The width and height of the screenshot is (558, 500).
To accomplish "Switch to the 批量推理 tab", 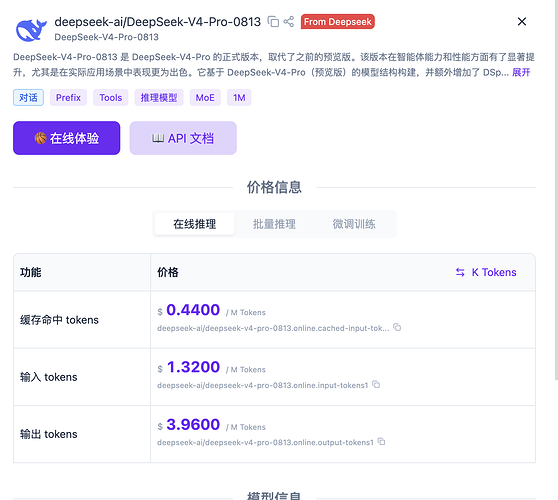I will coord(274,224).
